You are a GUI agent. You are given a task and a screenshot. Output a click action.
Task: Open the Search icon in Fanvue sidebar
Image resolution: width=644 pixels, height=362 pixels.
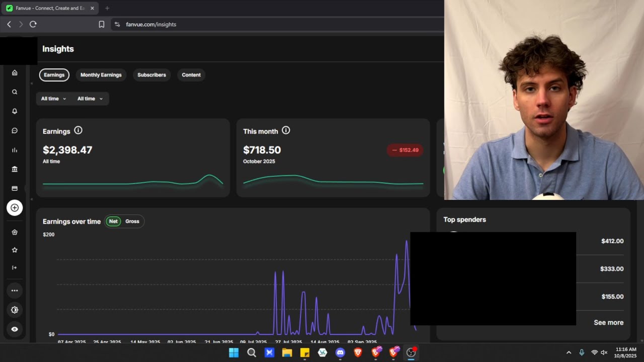(15, 92)
